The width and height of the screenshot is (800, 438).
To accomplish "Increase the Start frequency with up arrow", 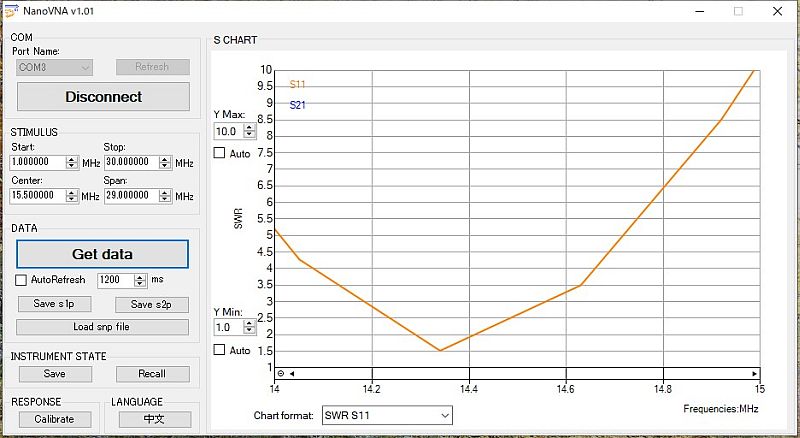I will click(72, 158).
